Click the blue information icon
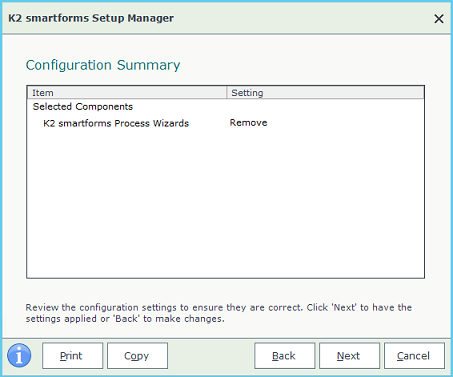Image resolution: width=453 pixels, height=377 pixels. (x=19, y=355)
